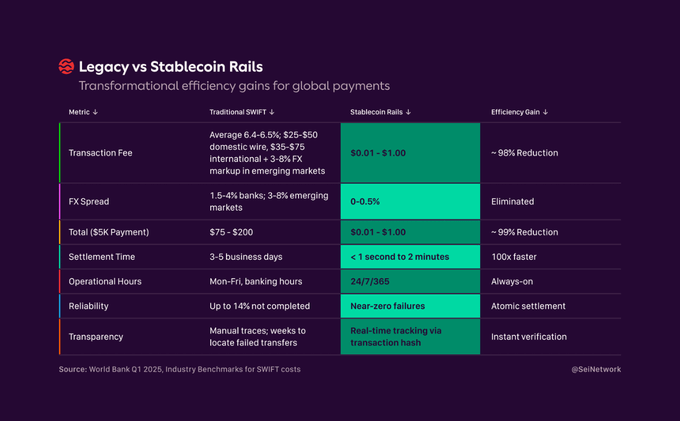The width and height of the screenshot is (680, 421).
Task: Select the Transaction Fee row label
Action: pyautogui.click(x=100, y=153)
